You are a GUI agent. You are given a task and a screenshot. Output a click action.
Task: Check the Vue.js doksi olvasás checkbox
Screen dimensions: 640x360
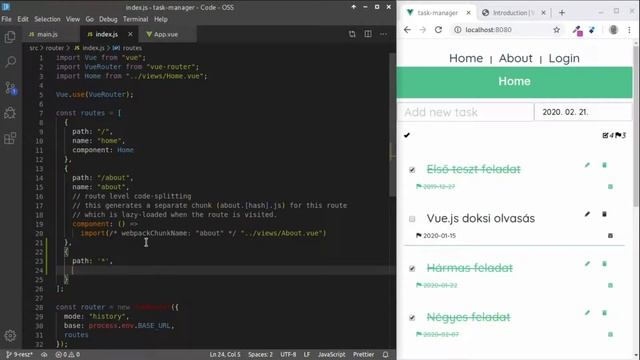(x=412, y=219)
